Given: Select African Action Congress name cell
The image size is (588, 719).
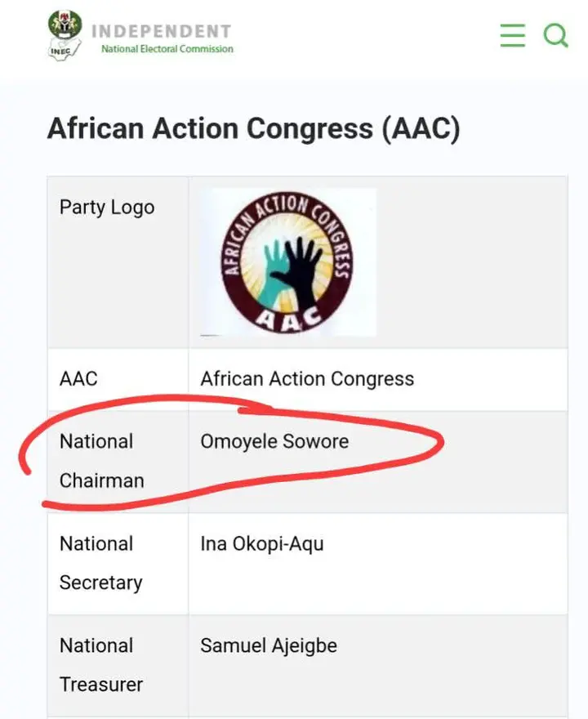Looking at the screenshot, I should [x=307, y=379].
